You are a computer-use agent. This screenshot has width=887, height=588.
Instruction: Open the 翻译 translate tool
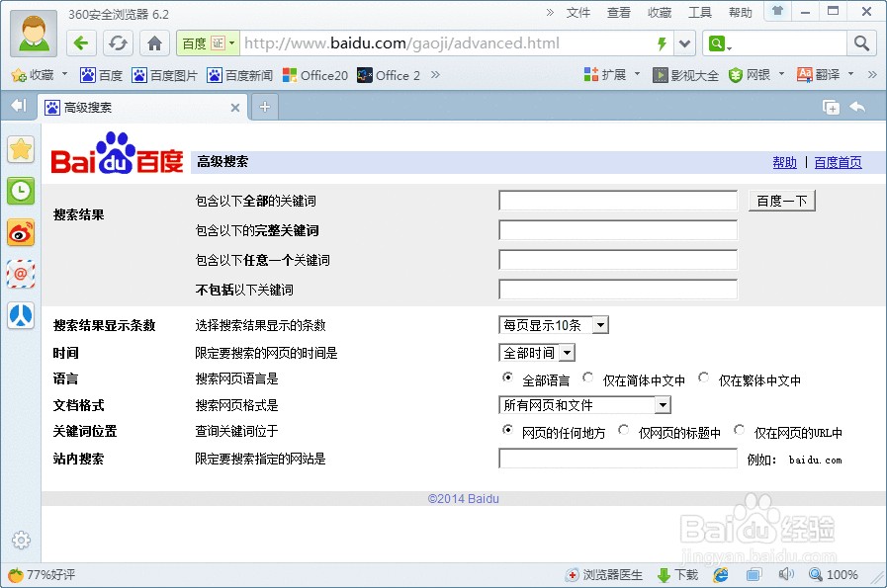(825, 75)
